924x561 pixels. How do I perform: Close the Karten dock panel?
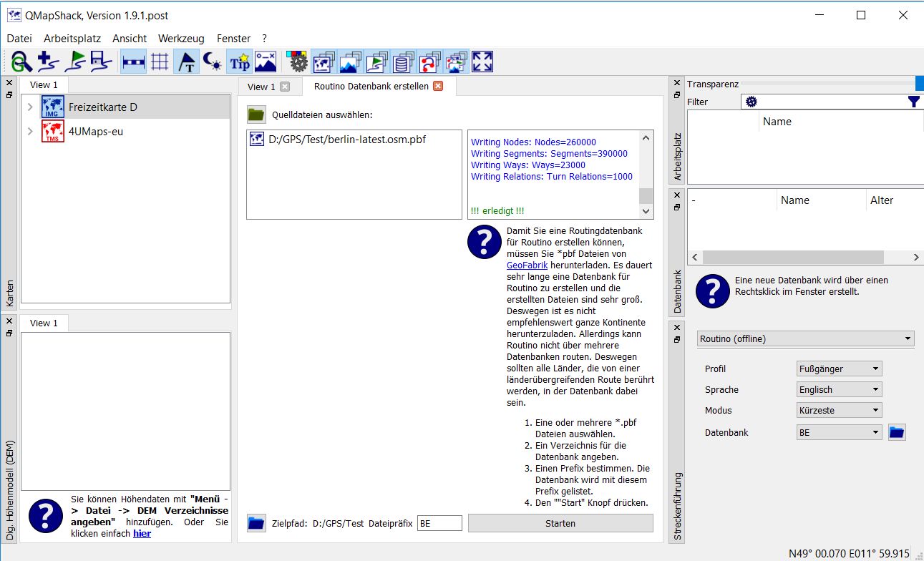tap(9, 83)
